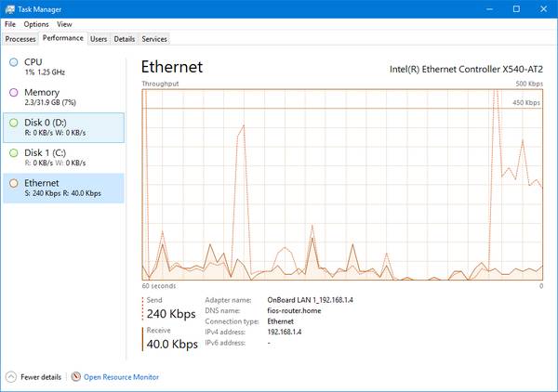This screenshot has height=392, width=558.
Task: Click the Disk 1 (C:) circle icon
Action: 13,152
